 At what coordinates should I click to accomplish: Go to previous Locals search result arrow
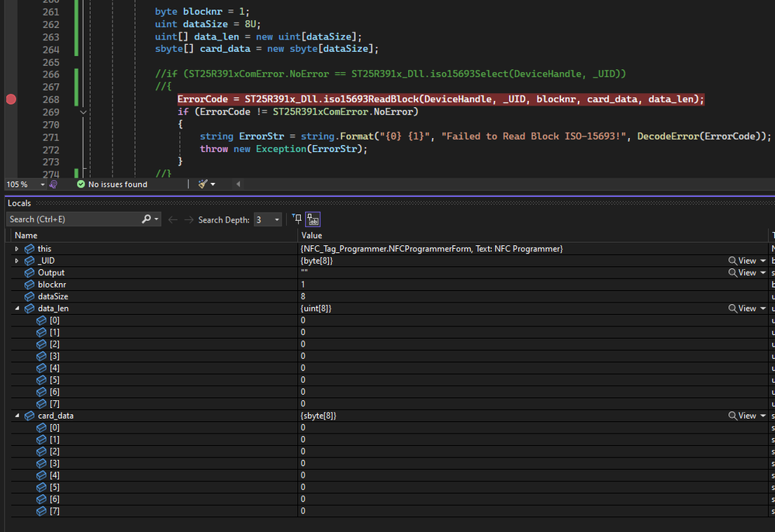pyautogui.click(x=172, y=219)
